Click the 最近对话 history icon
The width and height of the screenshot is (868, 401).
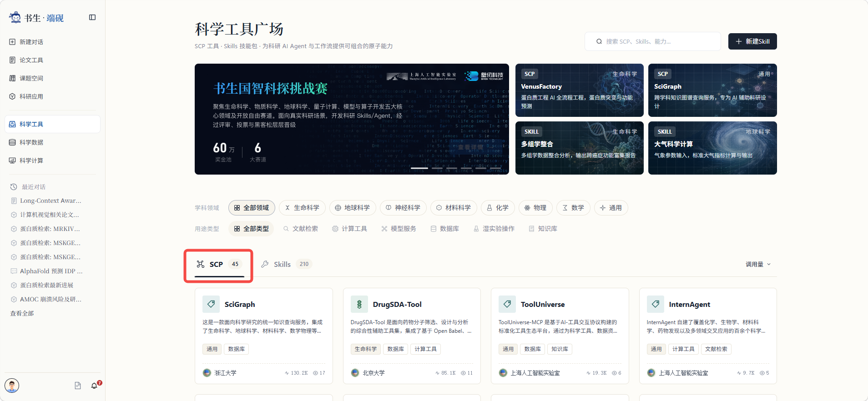click(x=14, y=187)
